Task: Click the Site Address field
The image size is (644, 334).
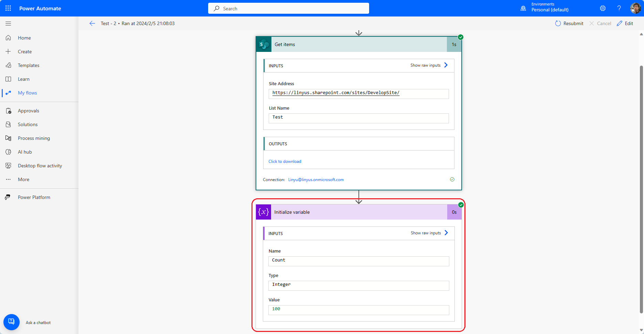Action: (359, 94)
